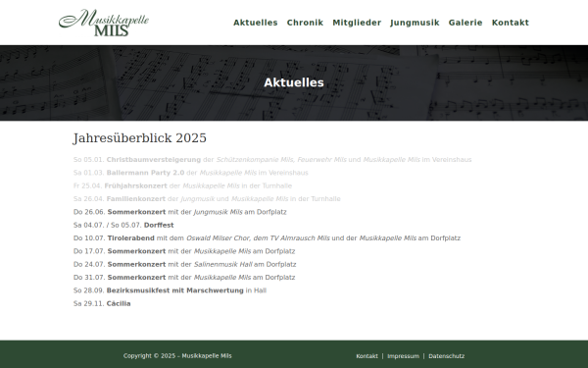The image size is (588, 368).
Task: Click the Cäcilia event entry
Action: (102, 304)
